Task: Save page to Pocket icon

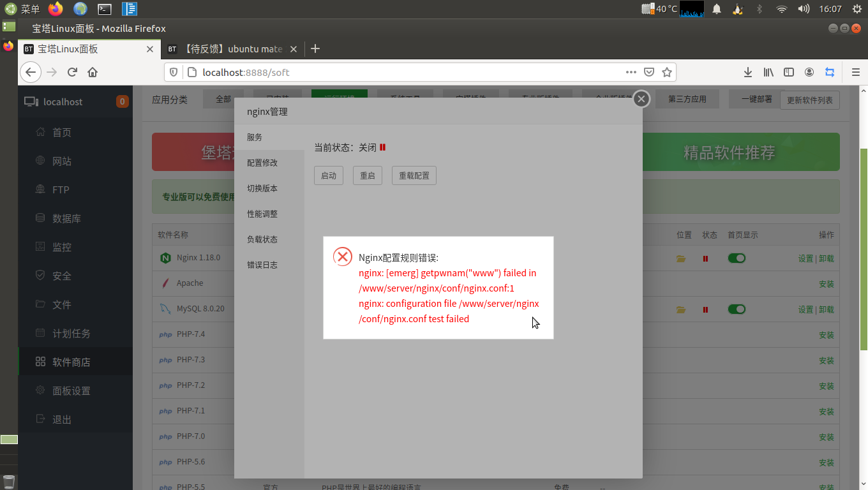Action: coord(649,72)
